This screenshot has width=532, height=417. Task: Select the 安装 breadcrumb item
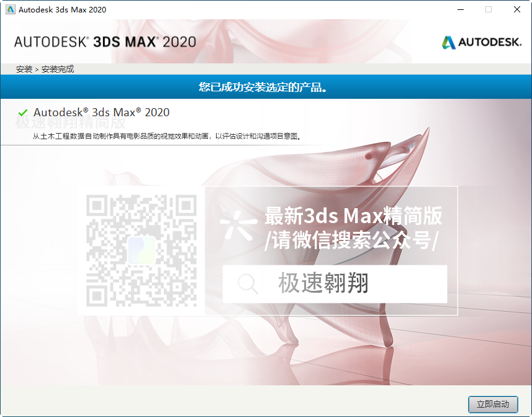point(24,69)
